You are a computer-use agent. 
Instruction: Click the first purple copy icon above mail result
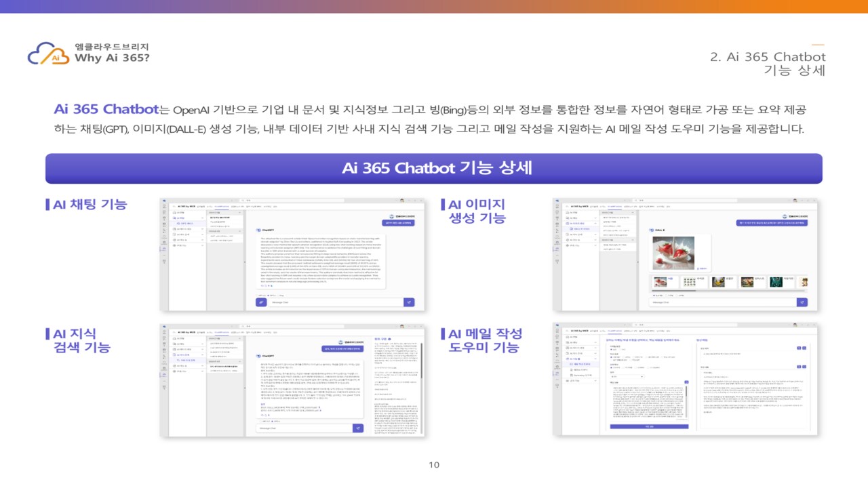point(799,348)
